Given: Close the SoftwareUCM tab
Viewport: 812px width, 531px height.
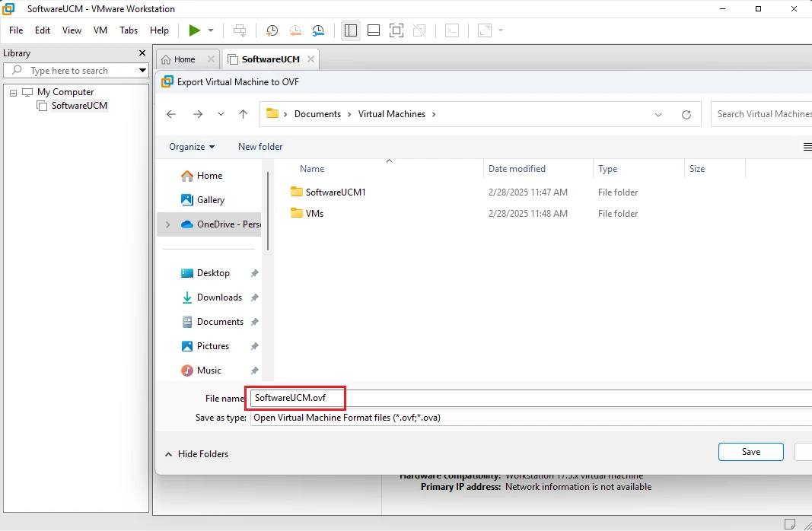Looking at the screenshot, I should click(310, 59).
